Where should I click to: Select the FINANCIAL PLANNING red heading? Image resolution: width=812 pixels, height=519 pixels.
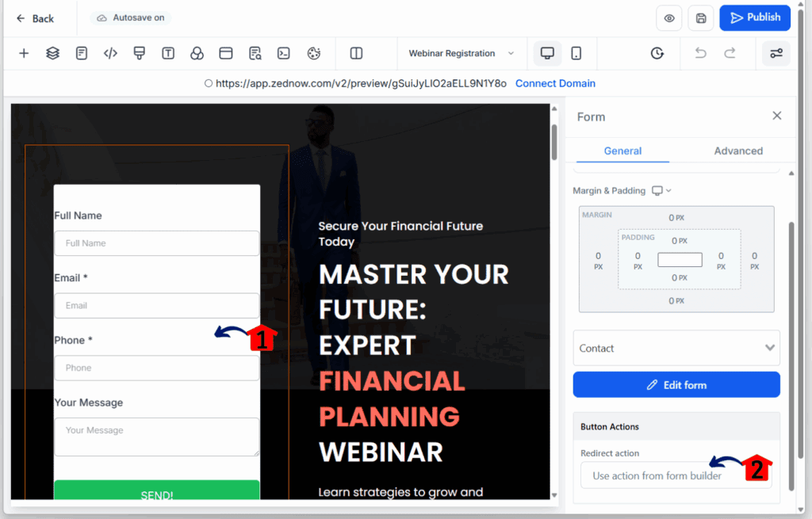coord(392,399)
